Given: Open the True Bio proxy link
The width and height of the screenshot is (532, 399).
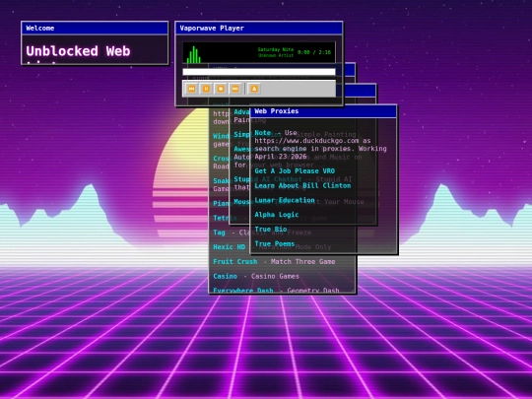Looking at the screenshot, I should click(270, 230).
